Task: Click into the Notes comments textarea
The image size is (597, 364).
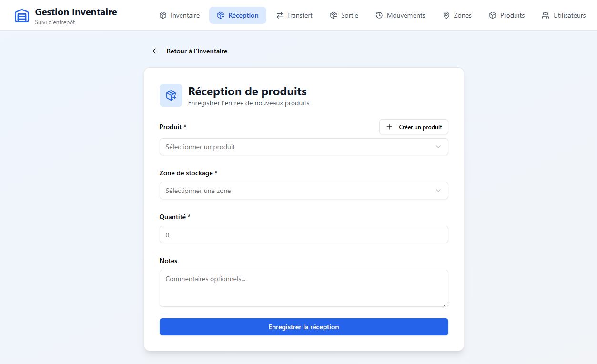Action: (x=304, y=288)
